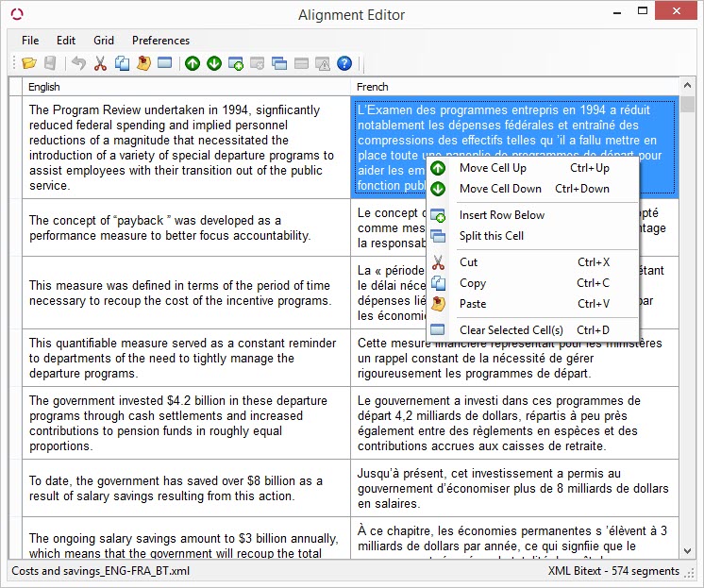
Task: Click the Copy icon in toolbar
Action: pyautogui.click(x=122, y=63)
